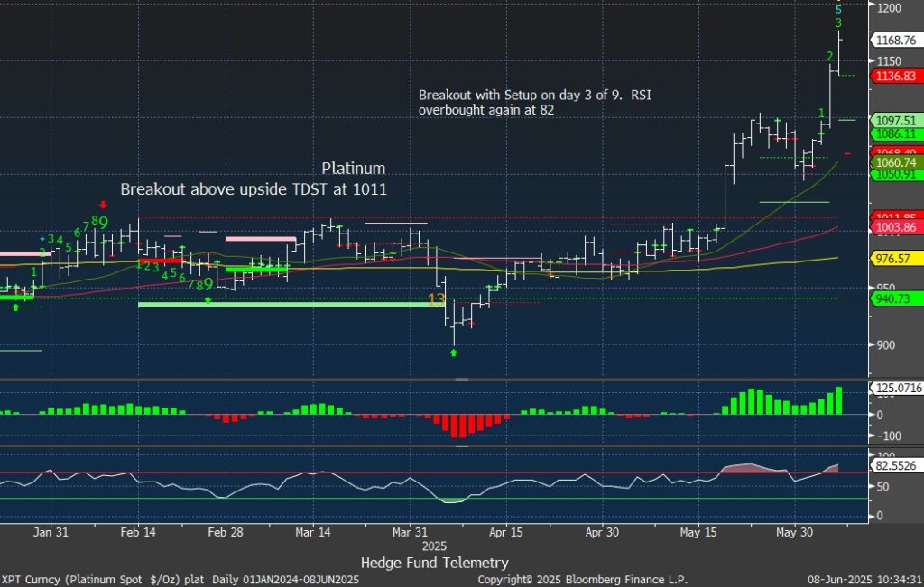Select the Platinum chart title label

click(x=354, y=169)
